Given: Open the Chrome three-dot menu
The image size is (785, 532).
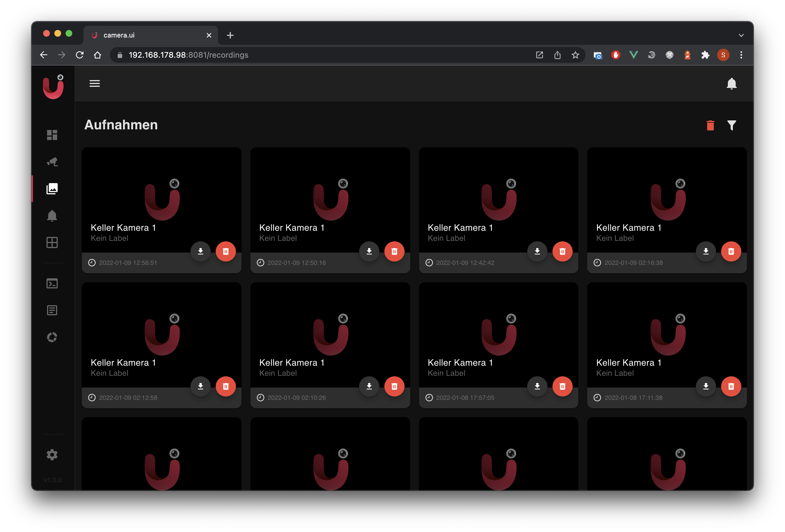Looking at the screenshot, I should (x=741, y=55).
